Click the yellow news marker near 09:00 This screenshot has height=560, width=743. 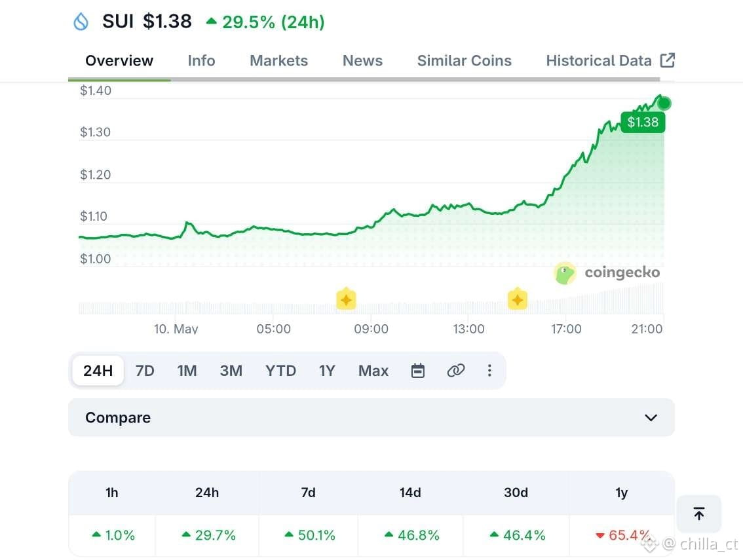(x=346, y=299)
